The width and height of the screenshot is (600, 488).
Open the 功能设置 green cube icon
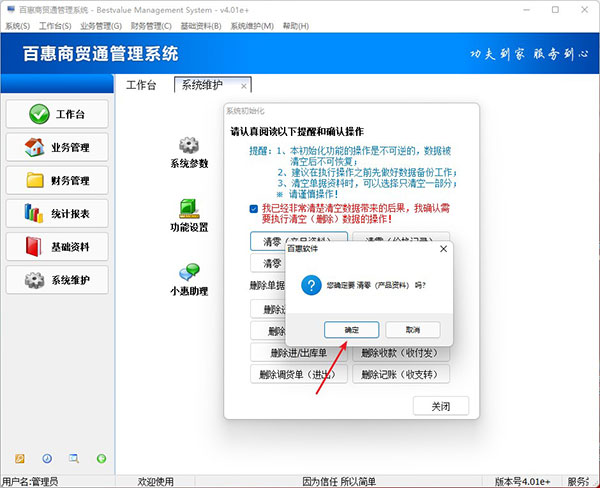click(x=189, y=209)
